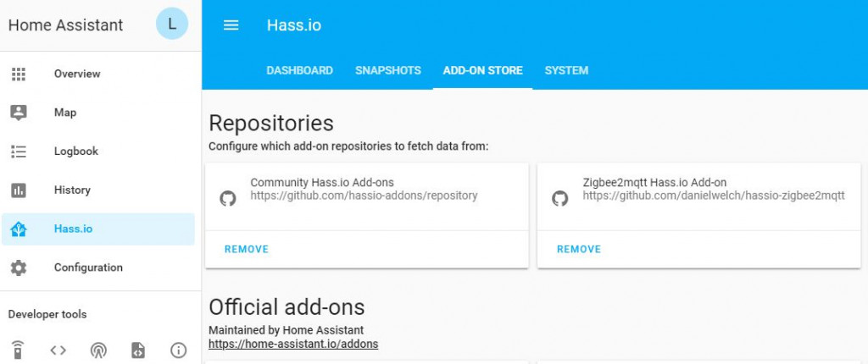Open Events developer tool broadcast icon
The height and width of the screenshot is (364, 868).
pyautogui.click(x=98, y=350)
